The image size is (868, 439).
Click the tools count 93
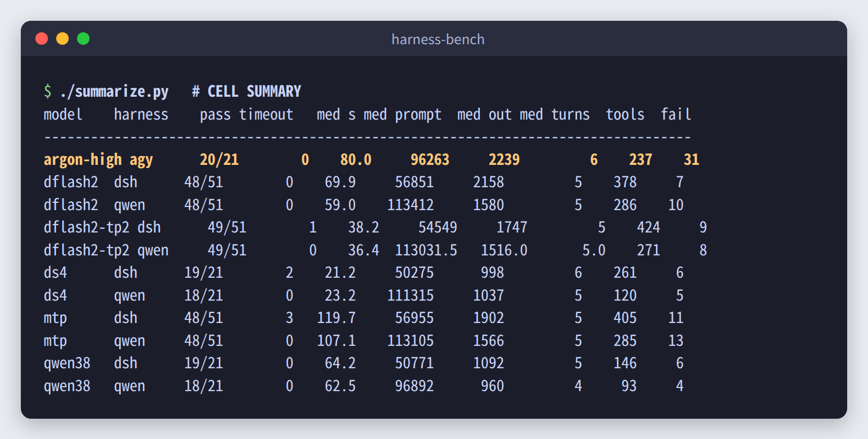(x=629, y=386)
